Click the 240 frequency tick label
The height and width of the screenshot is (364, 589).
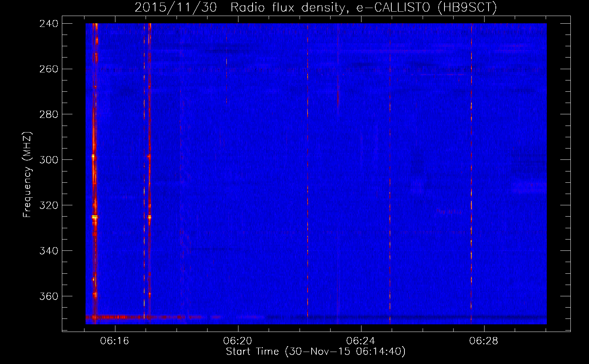point(49,23)
